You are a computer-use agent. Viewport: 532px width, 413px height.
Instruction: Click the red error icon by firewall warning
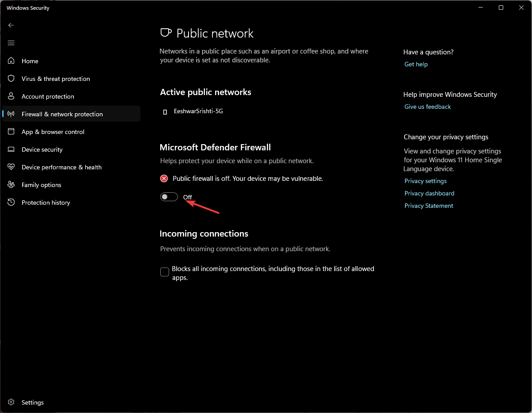click(164, 179)
